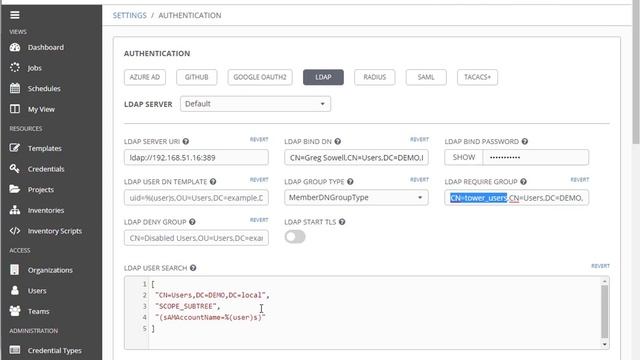Switch to the RADIUS tab
Image resolution: width=640 pixels, height=360 pixels.
point(375,77)
